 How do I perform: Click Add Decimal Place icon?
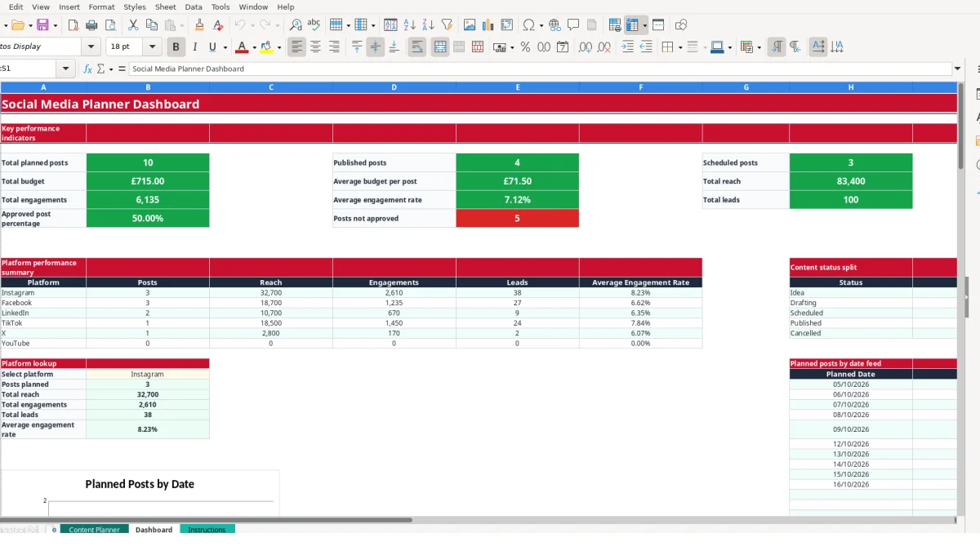[x=586, y=47]
